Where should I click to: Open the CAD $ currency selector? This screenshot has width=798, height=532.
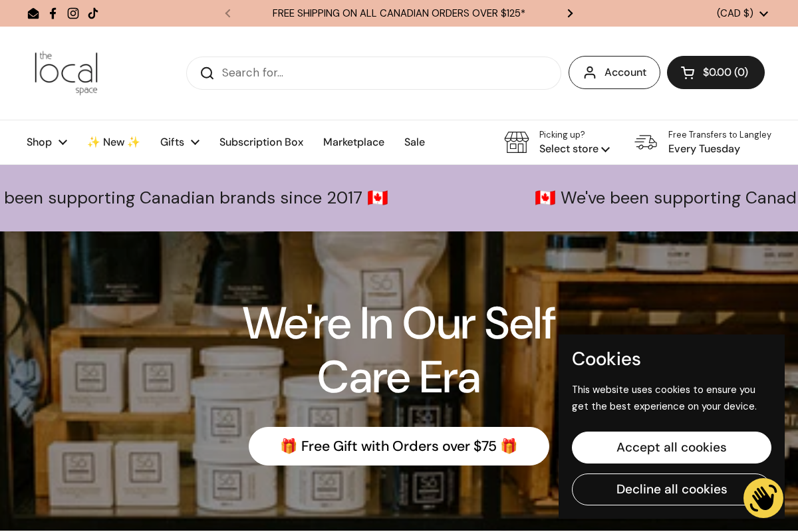click(742, 13)
